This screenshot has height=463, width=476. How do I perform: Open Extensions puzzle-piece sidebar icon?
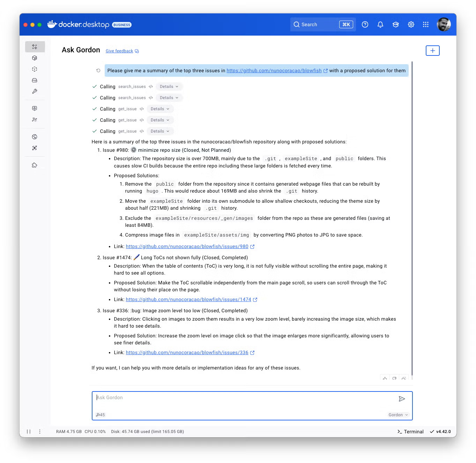tap(35, 165)
